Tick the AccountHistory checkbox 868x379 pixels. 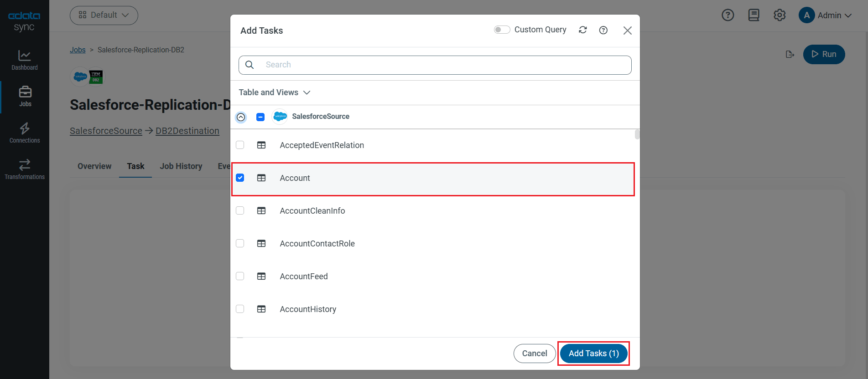click(240, 309)
